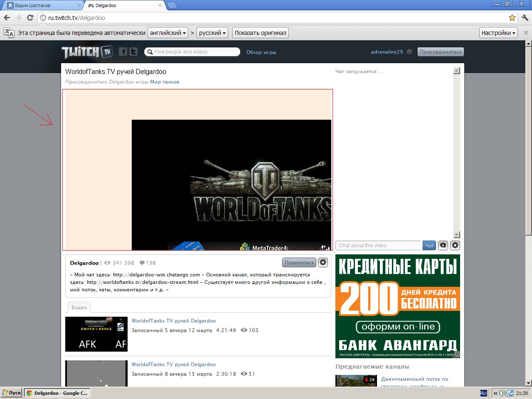Click the site info globe in address bar
The width and height of the screenshot is (532, 399).
[43, 18]
